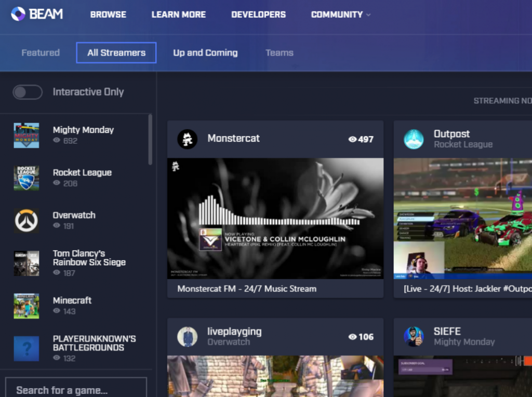The image size is (532, 397).
Task: Filter by Rocket League in the sidebar
Action: pos(82,173)
